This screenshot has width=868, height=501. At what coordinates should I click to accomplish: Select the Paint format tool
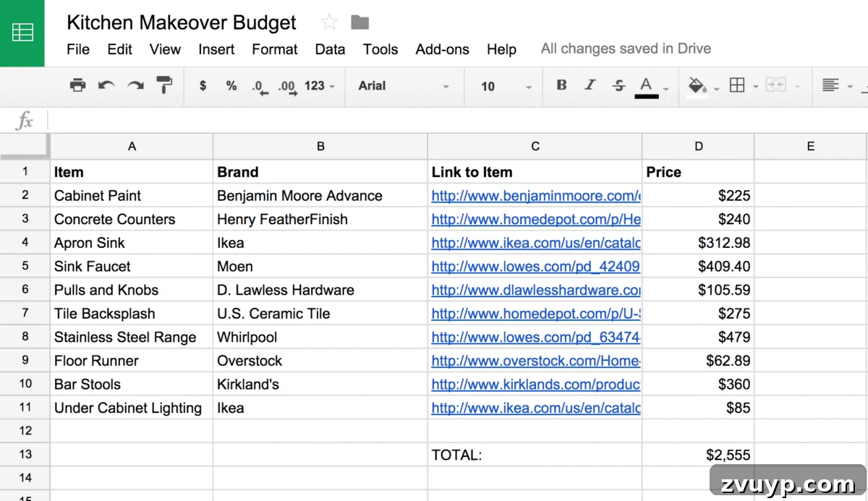tap(165, 85)
